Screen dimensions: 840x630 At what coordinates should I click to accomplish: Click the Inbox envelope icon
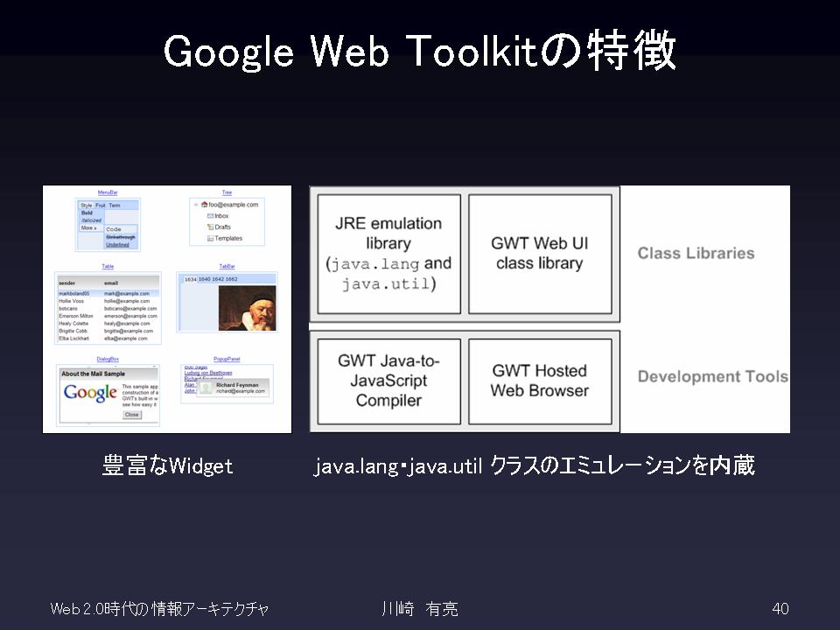210,216
